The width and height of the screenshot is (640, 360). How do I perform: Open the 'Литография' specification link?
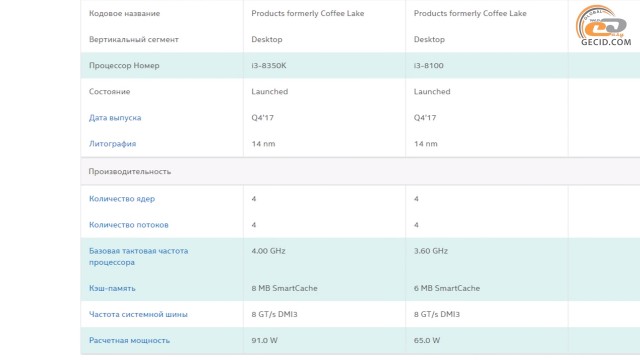(113, 144)
